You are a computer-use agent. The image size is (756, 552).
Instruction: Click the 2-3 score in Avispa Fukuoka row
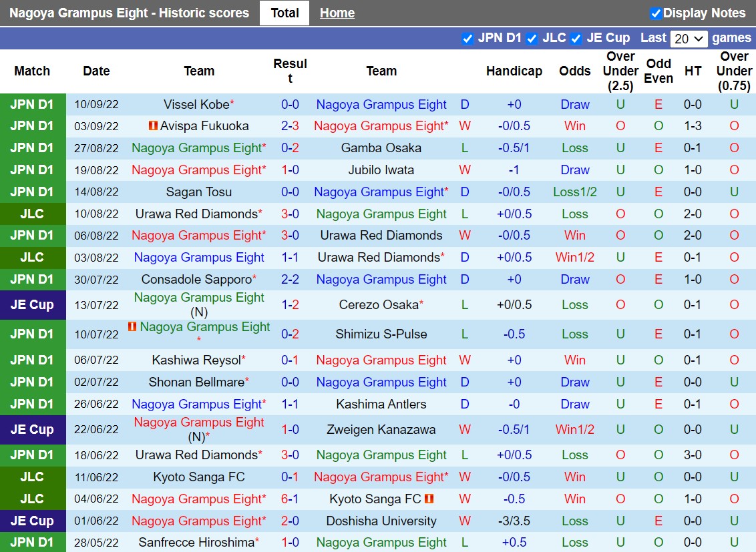[290, 125]
